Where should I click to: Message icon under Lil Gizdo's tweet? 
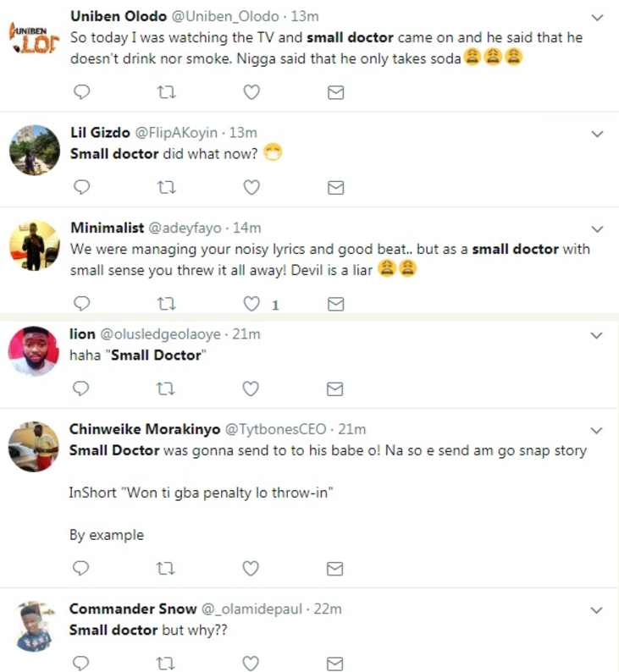tap(335, 188)
